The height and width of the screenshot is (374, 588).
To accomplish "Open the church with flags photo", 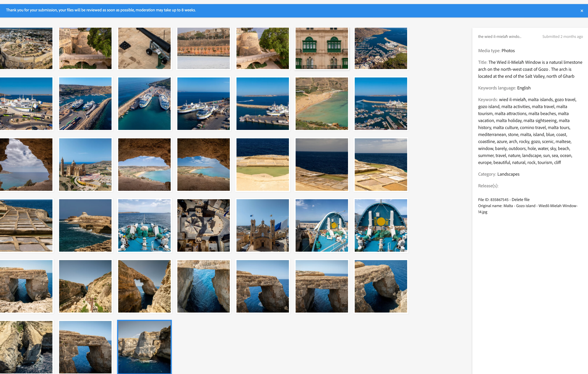I will (263, 225).
